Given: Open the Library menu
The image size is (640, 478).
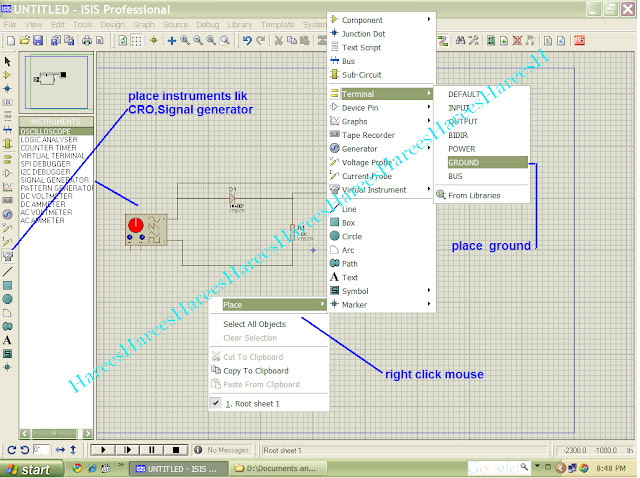Looking at the screenshot, I should 240,25.
